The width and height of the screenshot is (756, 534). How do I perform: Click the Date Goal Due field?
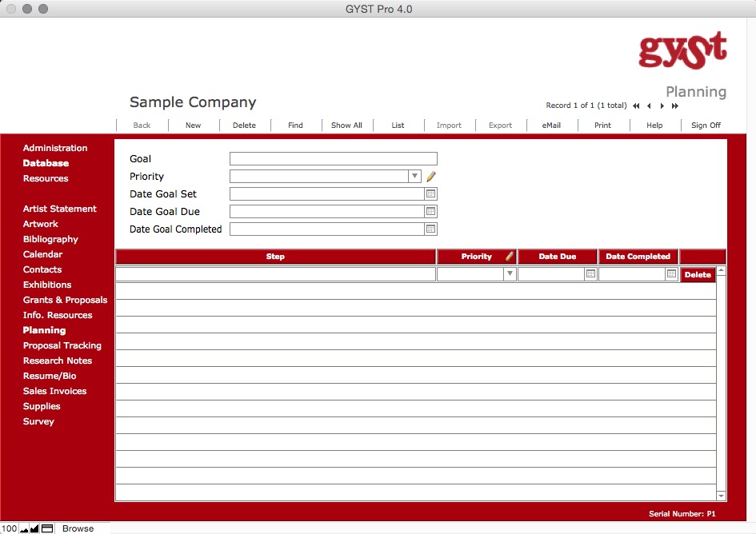point(327,211)
